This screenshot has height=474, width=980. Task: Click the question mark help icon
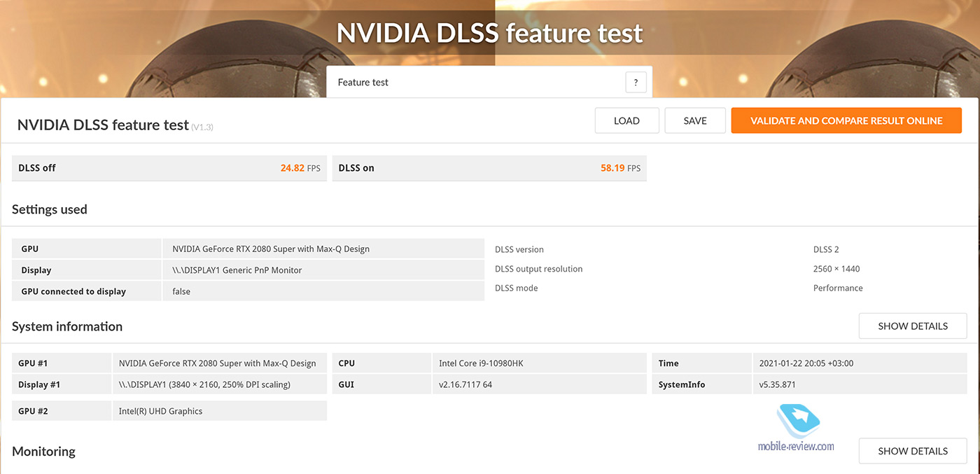635,83
